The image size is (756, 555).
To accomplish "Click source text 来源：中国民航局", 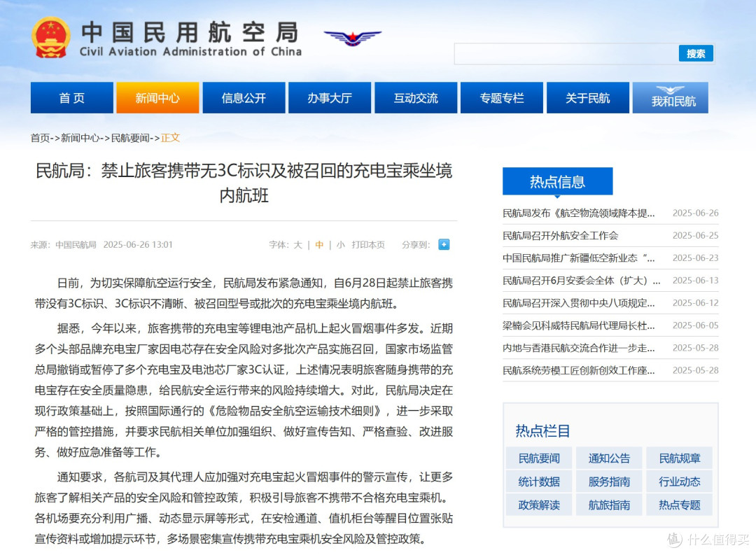I will coord(64,245).
